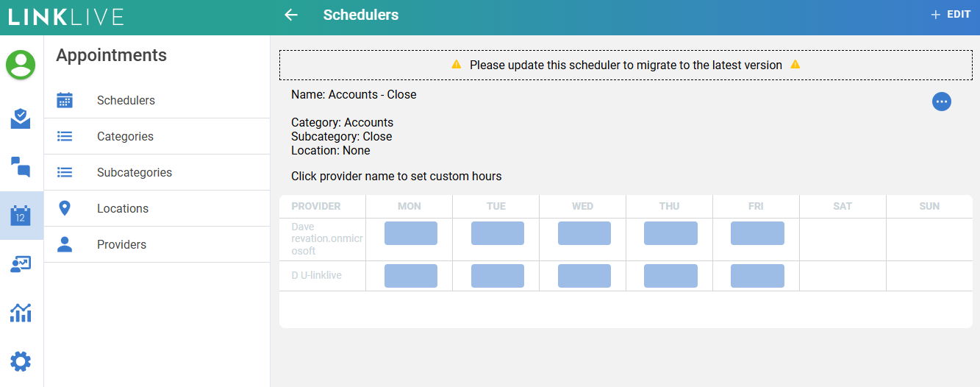Open Subcategories in Appointments menu

134,173
